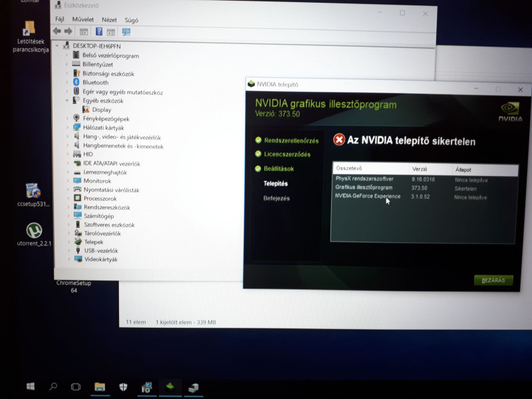This screenshot has height=399, width=532.
Task: Open the Windows Start button
Action: tap(31, 386)
